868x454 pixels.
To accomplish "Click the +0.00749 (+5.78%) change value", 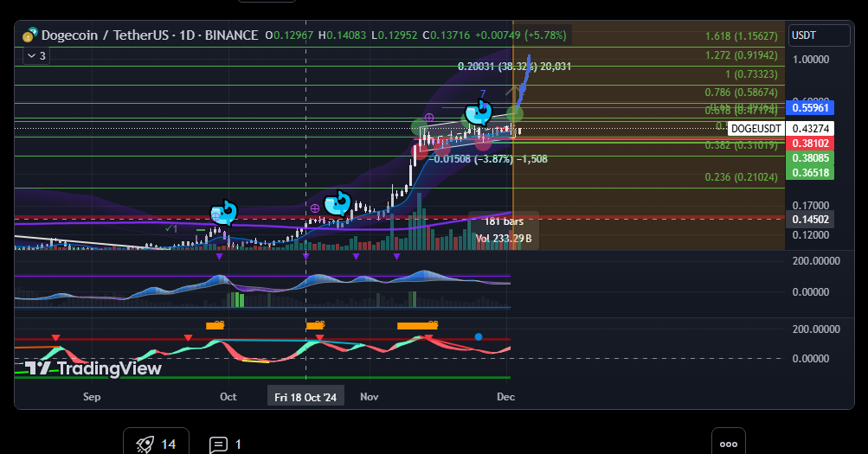I will (521, 35).
